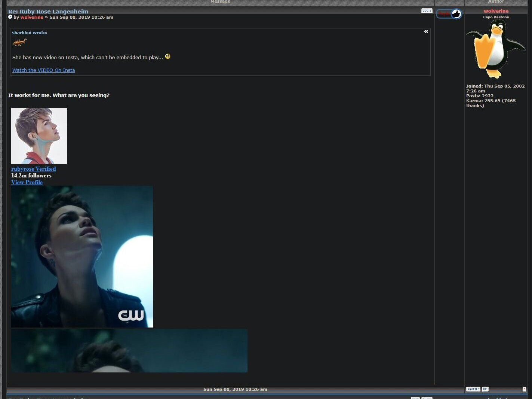
Task: Click the partial wide video image at bottom
Action: [129, 351]
